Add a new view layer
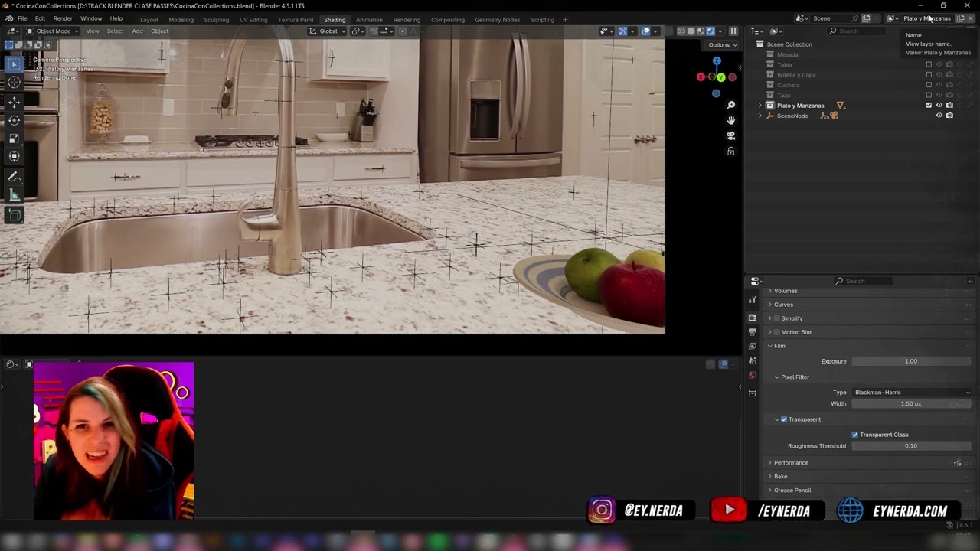This screenshot has height=551, width=980. 960,18
